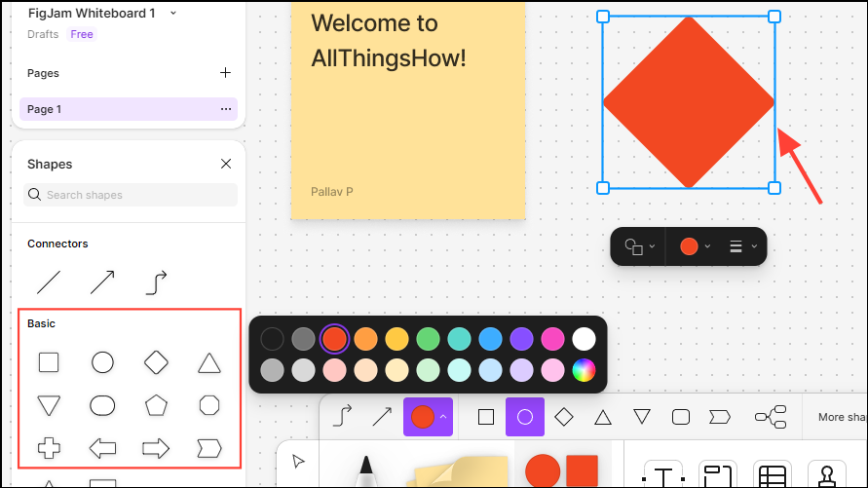Pick the triangle shape in bottom toolbar
Viewport: 868px width, 488px height.
[603, 417]
